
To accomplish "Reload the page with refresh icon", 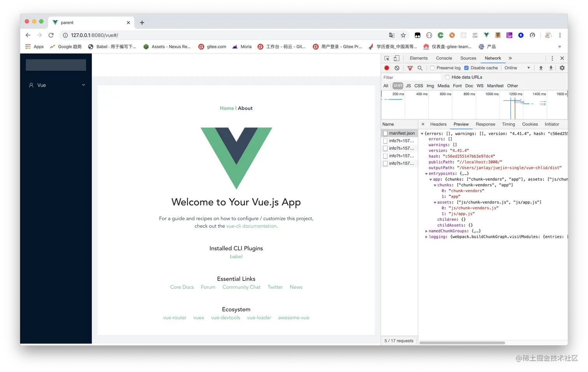I will 51,35.
